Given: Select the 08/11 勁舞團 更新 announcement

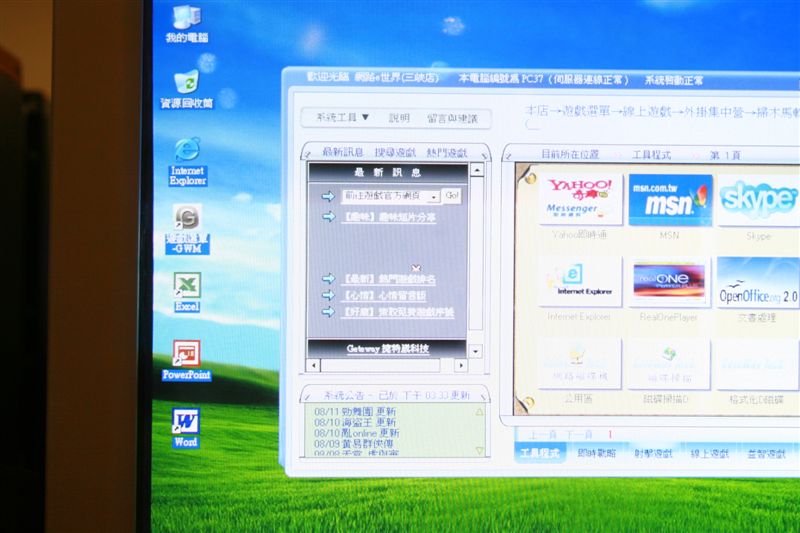Looking at the screenshot, I should pos(355,411).
